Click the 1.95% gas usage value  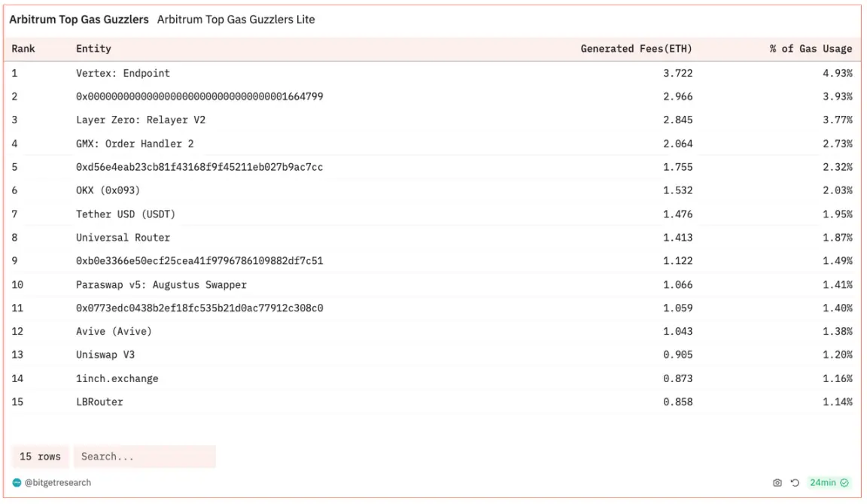pyautogui.click(x=838, y=214)
